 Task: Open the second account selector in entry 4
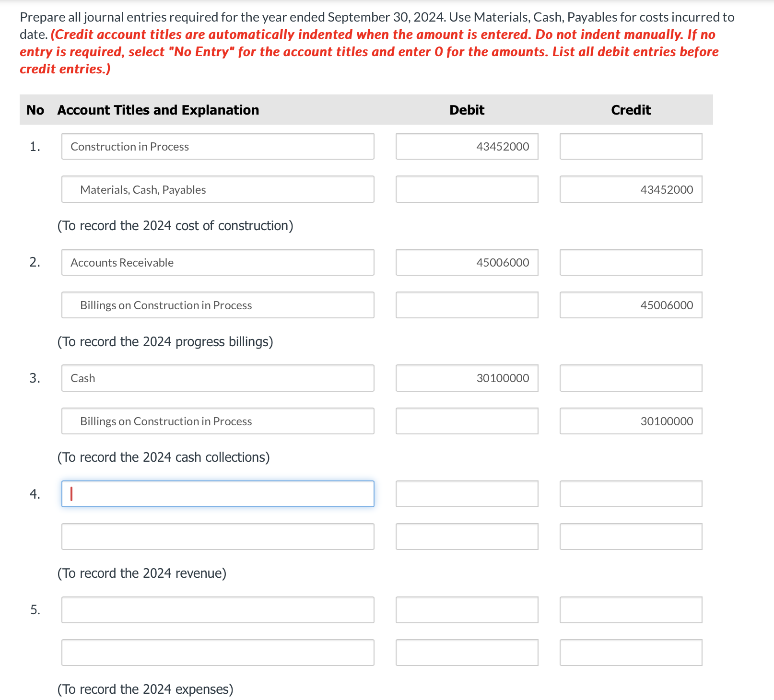point(217,536)
